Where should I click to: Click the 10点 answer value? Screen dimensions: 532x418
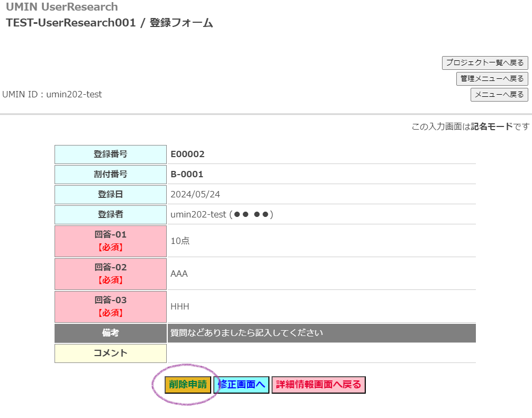click(x=180, y=241)
